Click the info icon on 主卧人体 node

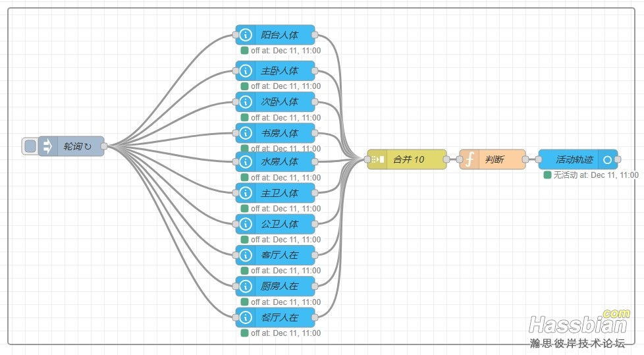(x=246, y=70)
